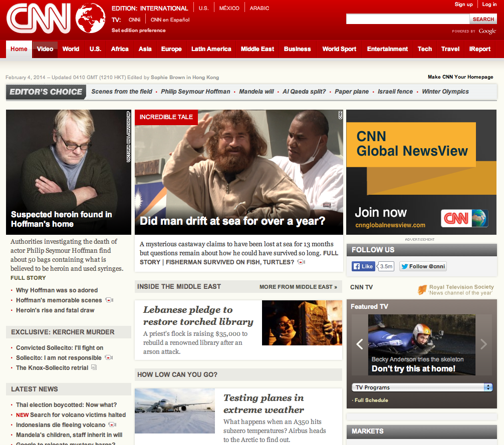The height and width of the screenshot is (445, 504).
Task: Show previous Featured TV item
Action: tap(360, 344)
